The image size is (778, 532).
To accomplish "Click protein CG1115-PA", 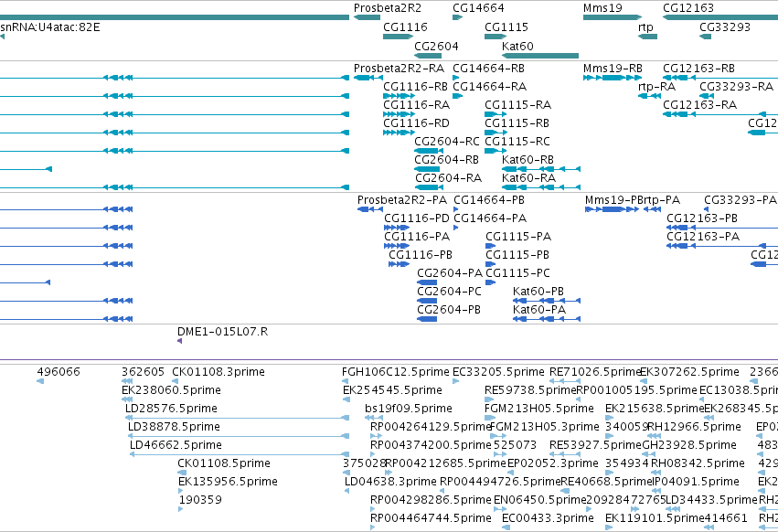I will click(x=518, y=237).
